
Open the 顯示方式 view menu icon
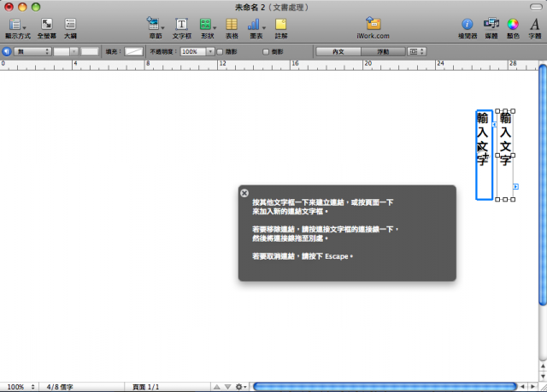point(15,25)
